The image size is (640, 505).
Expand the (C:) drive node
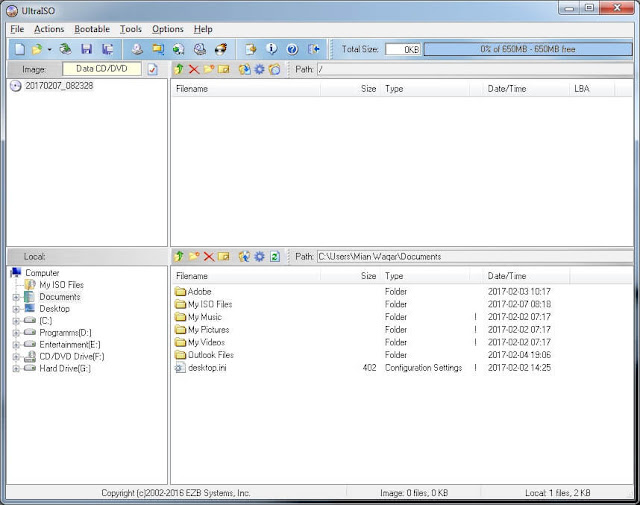[x=16, y=321]
